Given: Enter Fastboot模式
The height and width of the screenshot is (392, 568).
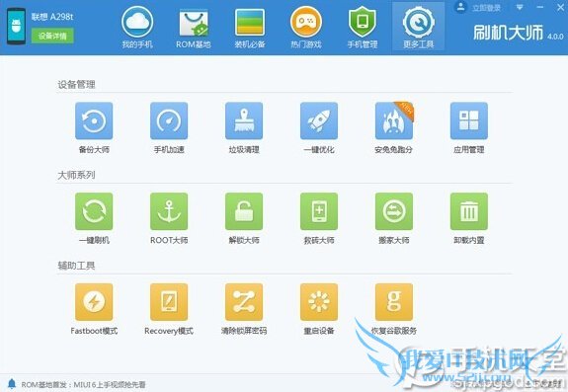Looking at the screenshot, I should pyautogui.click(x=94, y=302).
